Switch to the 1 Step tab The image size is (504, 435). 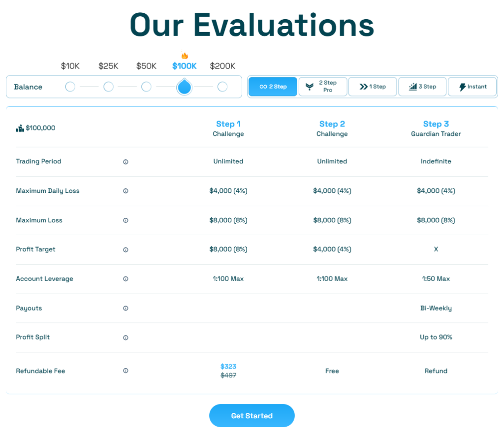(x=373, y=87)
